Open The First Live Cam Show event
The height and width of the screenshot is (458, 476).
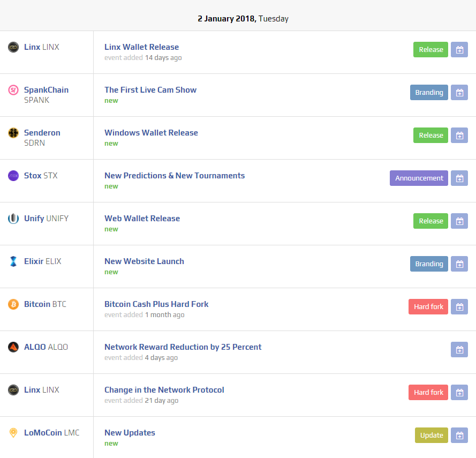(150, 90)
